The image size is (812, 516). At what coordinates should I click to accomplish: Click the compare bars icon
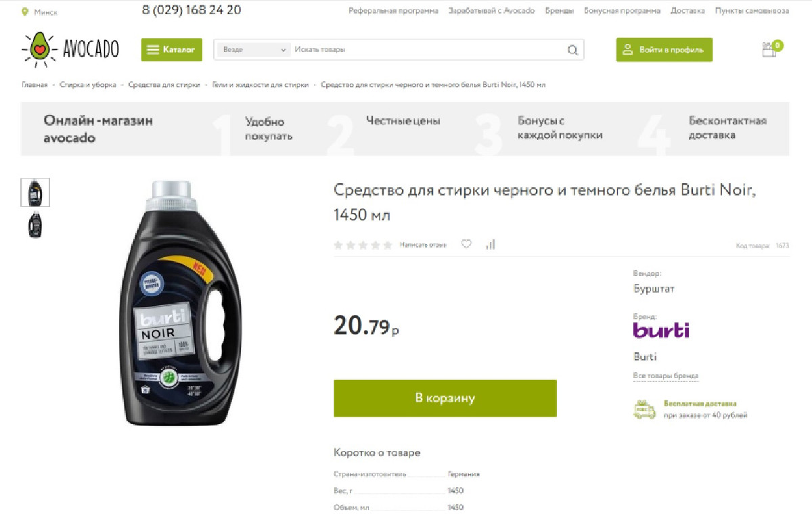[x=490, y=244]
